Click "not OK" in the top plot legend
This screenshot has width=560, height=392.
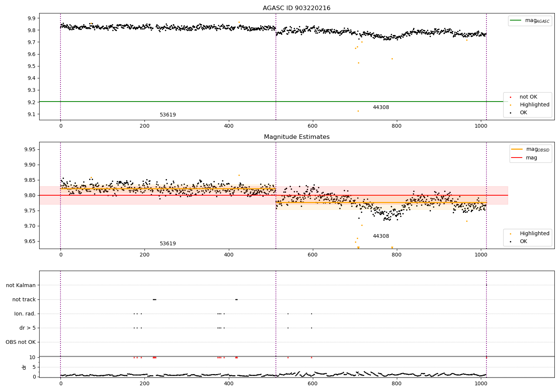528,97
